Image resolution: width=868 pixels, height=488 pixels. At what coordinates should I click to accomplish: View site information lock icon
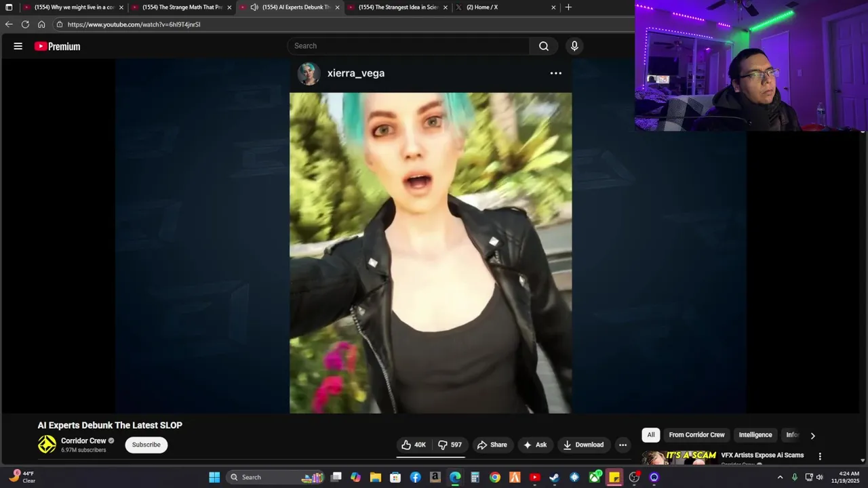(60, 24)
